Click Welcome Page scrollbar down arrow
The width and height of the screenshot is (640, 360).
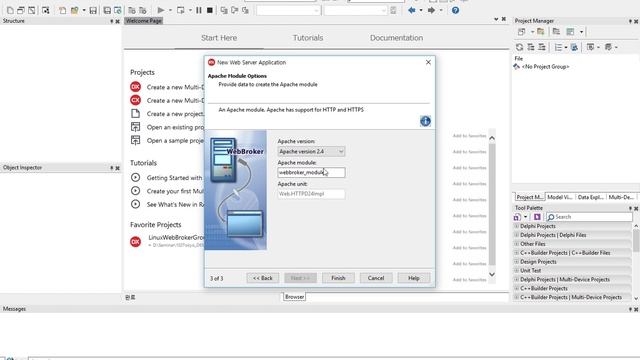492,275
